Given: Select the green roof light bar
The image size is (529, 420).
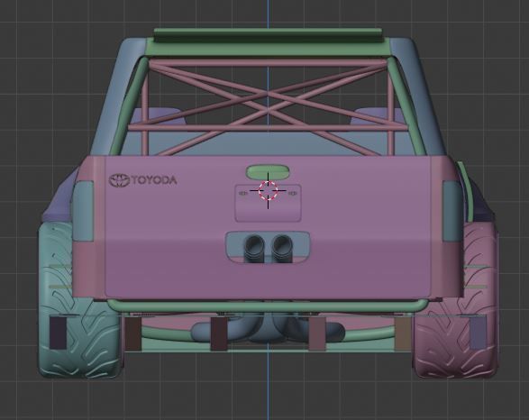Looking at the screenshot, I should pyautogui.click(x=269, y=35).
